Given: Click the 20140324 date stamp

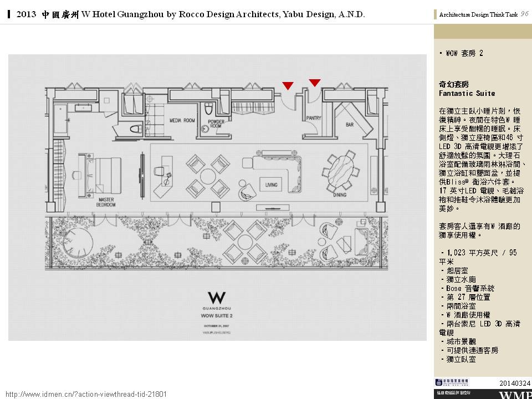Looking at the screenshot, I should click(515, 383).
